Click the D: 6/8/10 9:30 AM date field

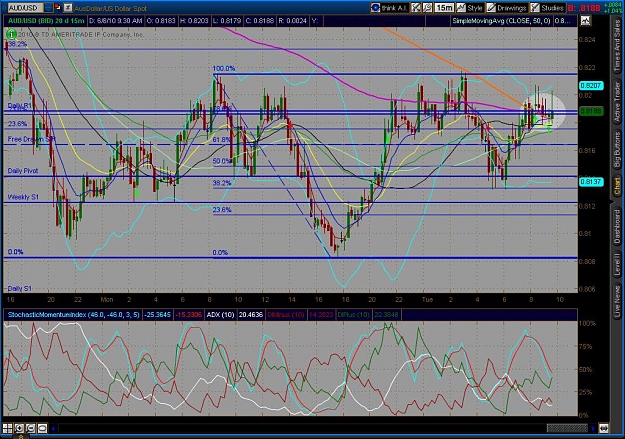pos(116,21)
